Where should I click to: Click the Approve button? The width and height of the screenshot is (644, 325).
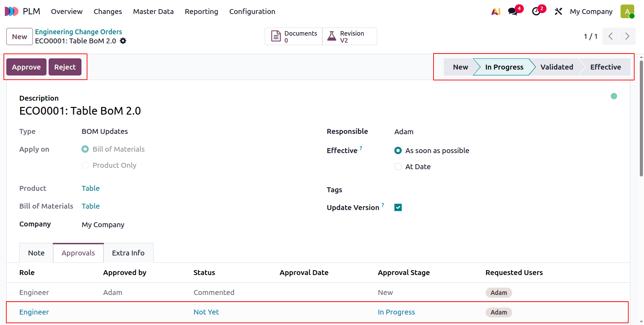pos(26,67)
